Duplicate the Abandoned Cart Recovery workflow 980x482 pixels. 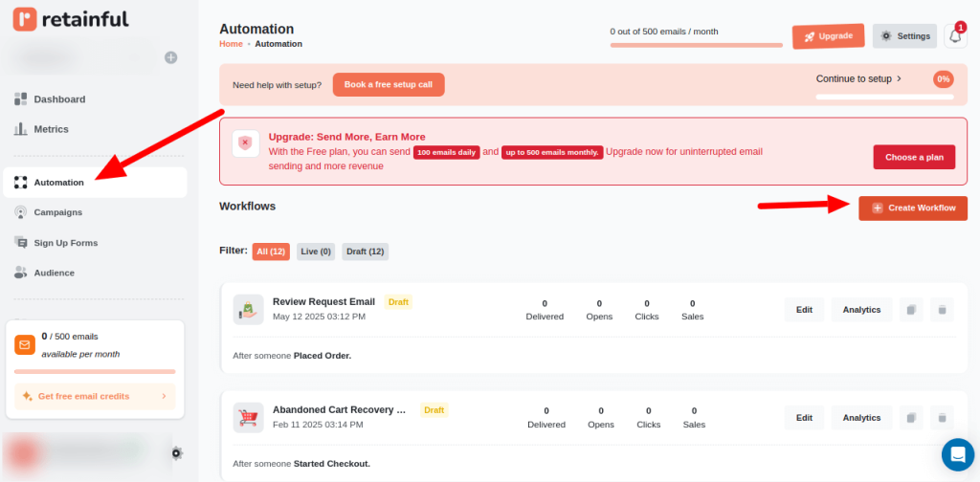pos(911,418)
